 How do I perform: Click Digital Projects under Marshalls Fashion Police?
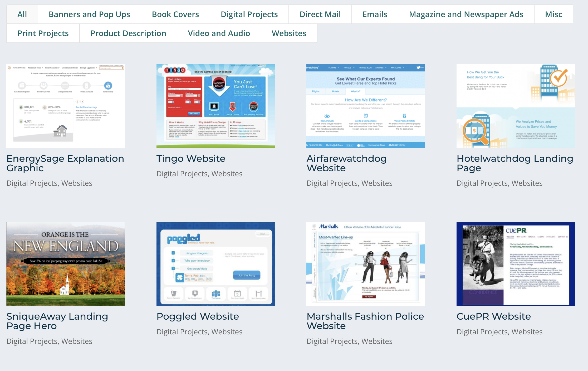pyautogui.click(x=332, y=341)
